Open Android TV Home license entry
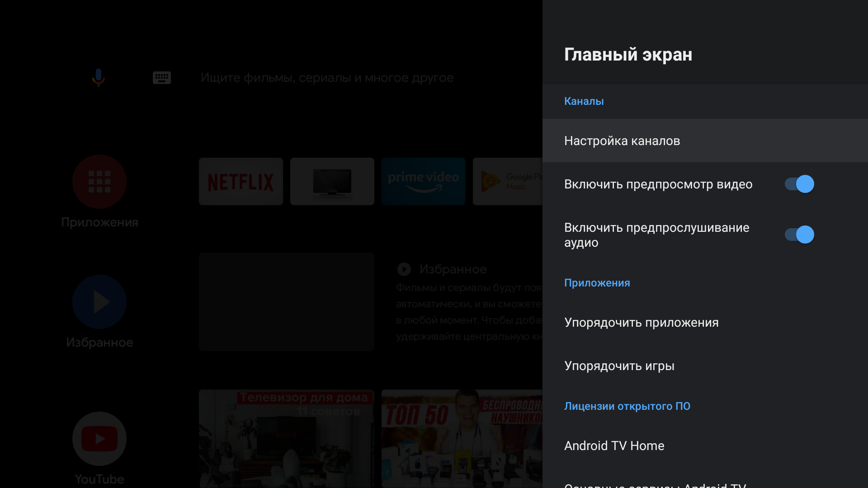 pos(614,446)
